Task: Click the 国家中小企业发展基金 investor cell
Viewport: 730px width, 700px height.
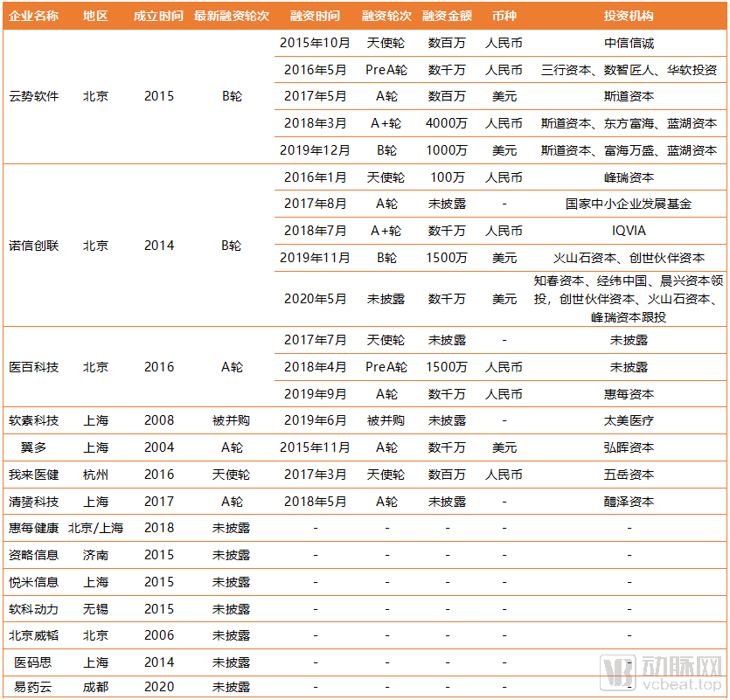Action: pos(629,204)
